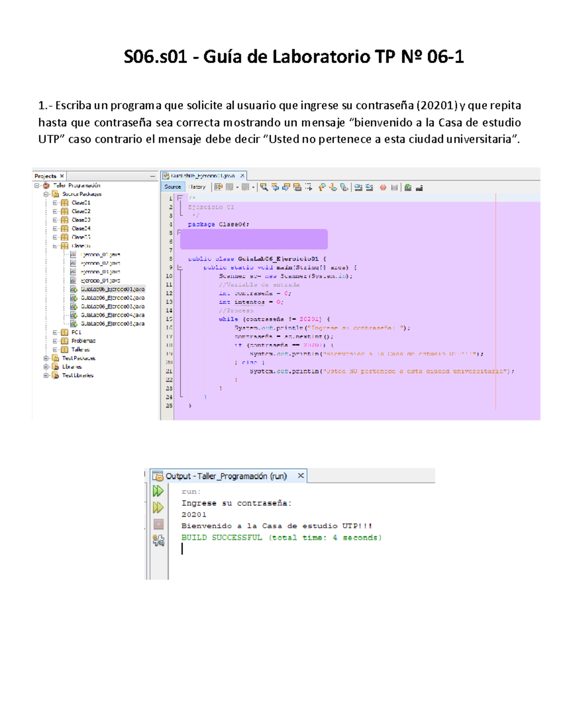
Task: Select the Output - Taller_Programación (run) tab
Action: pos(226,476)
